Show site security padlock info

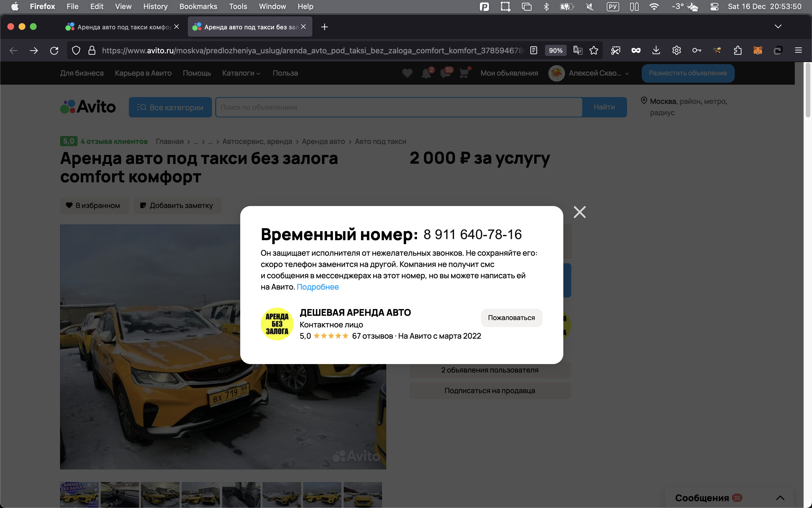coord(92,51)
